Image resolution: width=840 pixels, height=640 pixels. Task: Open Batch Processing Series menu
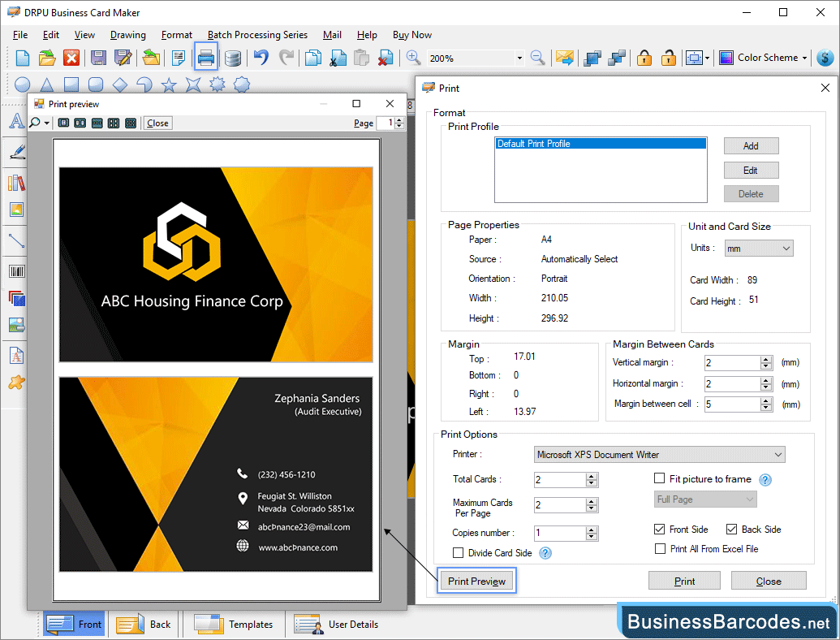(x=257, y=35)
